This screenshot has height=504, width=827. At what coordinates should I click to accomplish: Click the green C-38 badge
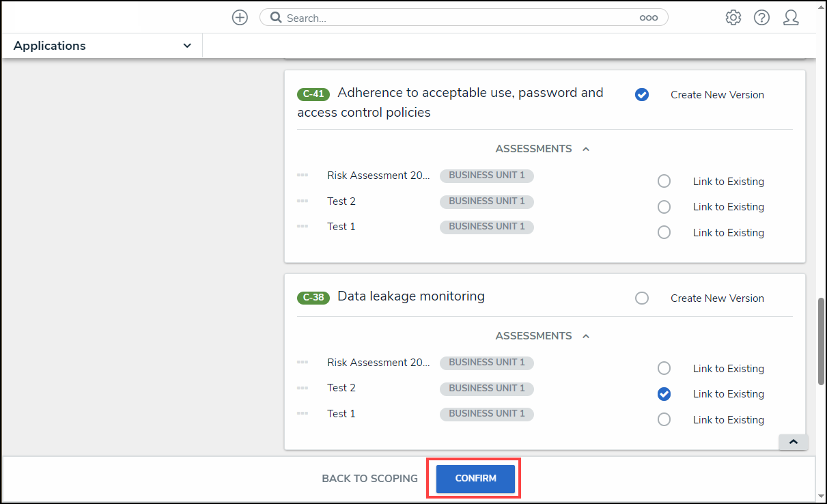[x=313, y=297]
